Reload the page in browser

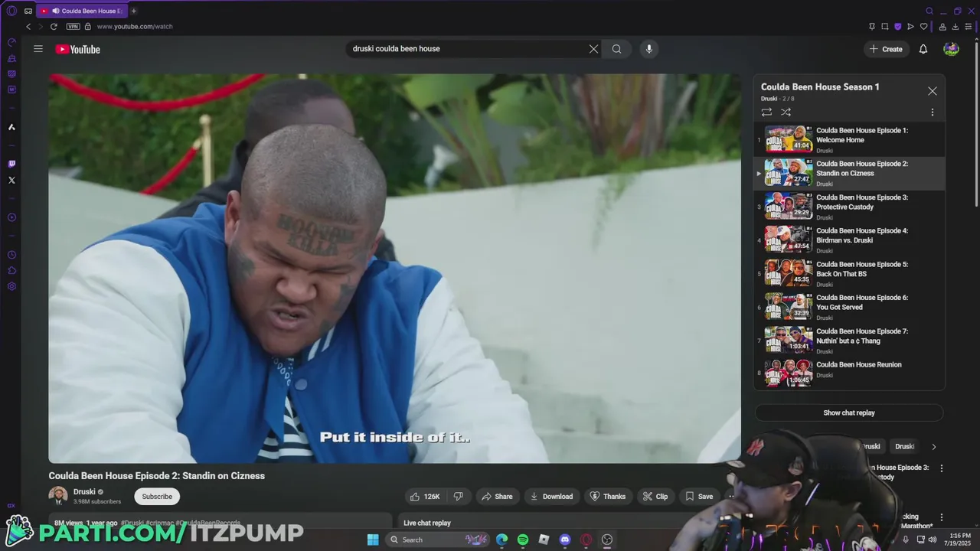[x=54, y=26]
